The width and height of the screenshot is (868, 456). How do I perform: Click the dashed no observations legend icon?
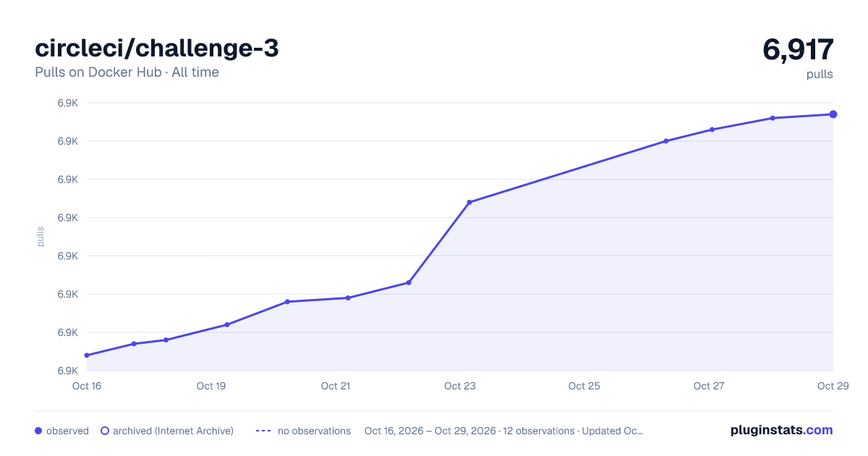[263, 431]
